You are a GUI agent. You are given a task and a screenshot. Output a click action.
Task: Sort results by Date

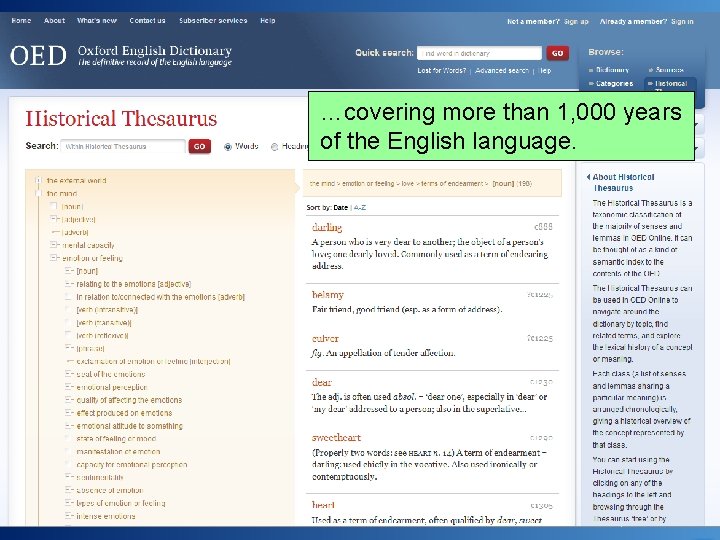[x=340, y=208]
